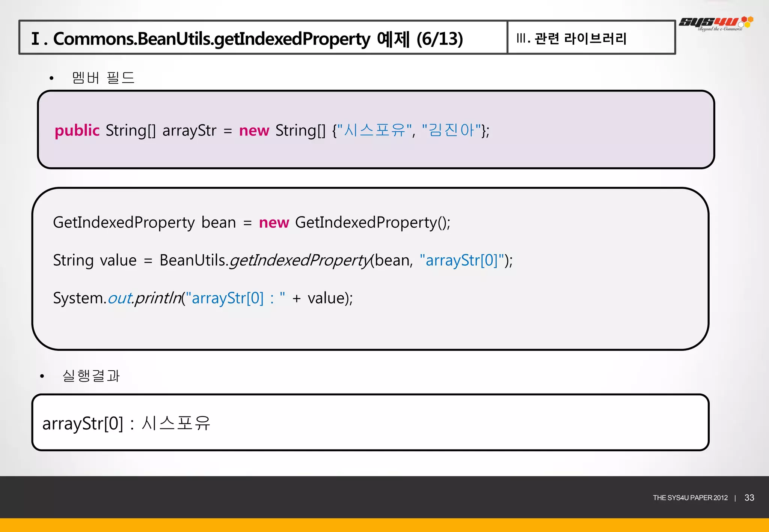769x532 pixels.
Task: Click the output text 'arrayStr[0] : 시스포유'
Action: [126, 424]
